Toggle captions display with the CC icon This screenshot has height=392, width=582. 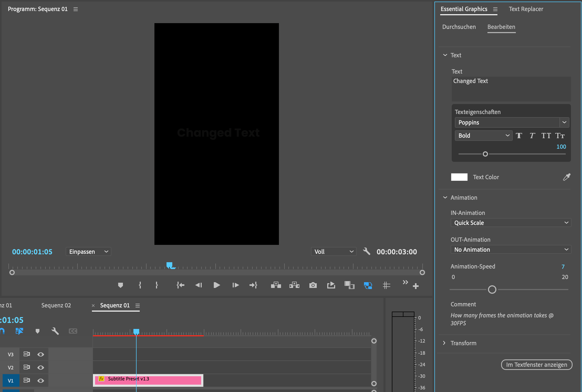[73, 331]
